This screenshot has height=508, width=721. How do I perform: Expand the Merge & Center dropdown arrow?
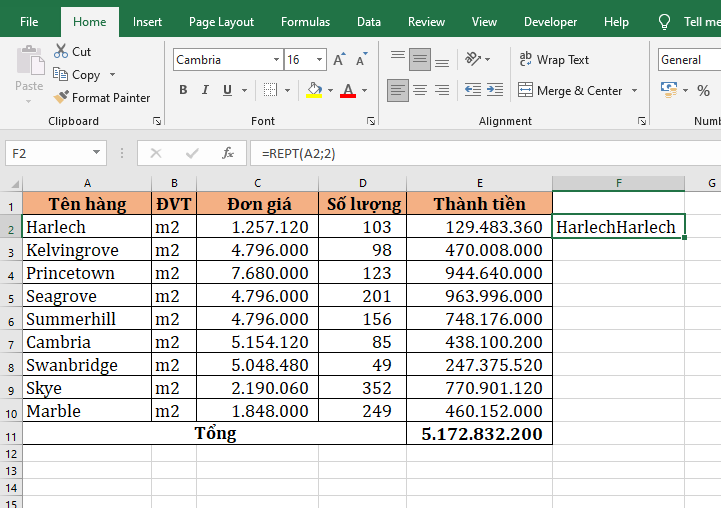[x=633, y=91]
